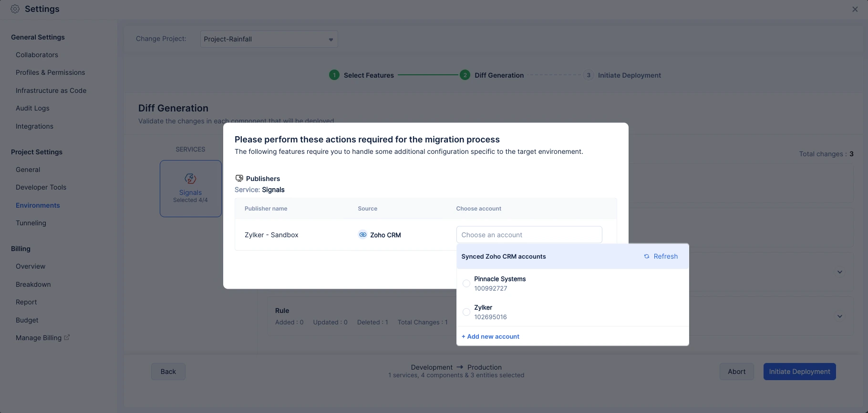The width and height of the screenshot is (868, 413).
Task: Click the Zylker account name
Action: [x=483, y=307]
